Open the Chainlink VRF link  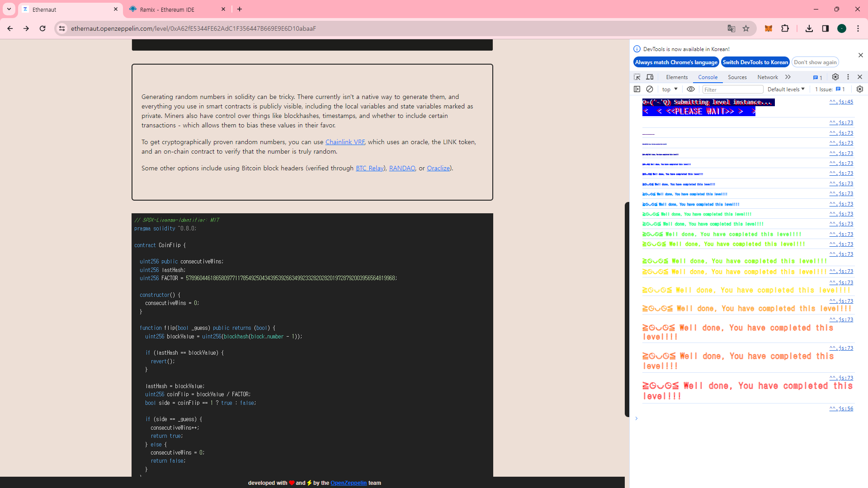[345, 142]
